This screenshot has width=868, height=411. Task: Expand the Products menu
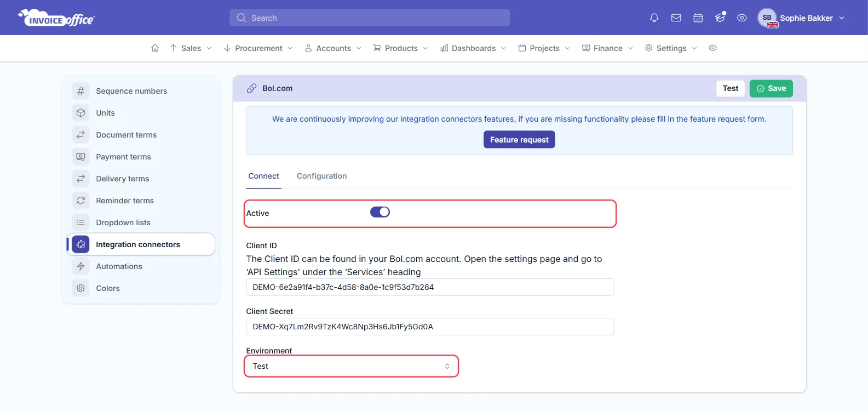[401, 48]
